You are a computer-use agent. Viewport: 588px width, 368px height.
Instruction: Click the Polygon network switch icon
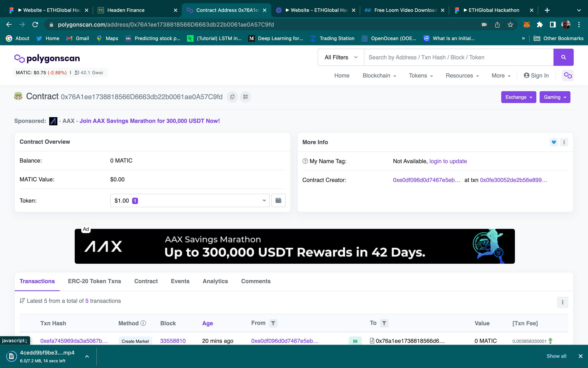(x=568, y=75)
